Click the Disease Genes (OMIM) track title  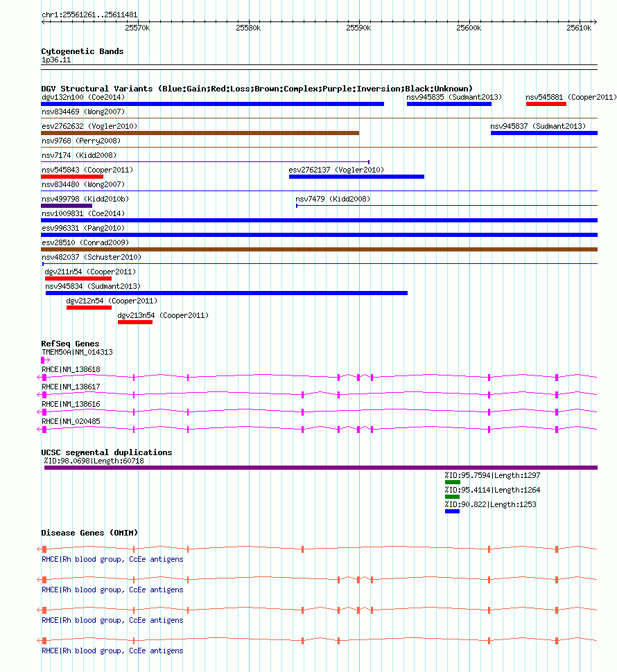pyautogui.click(x=89, y=533)
